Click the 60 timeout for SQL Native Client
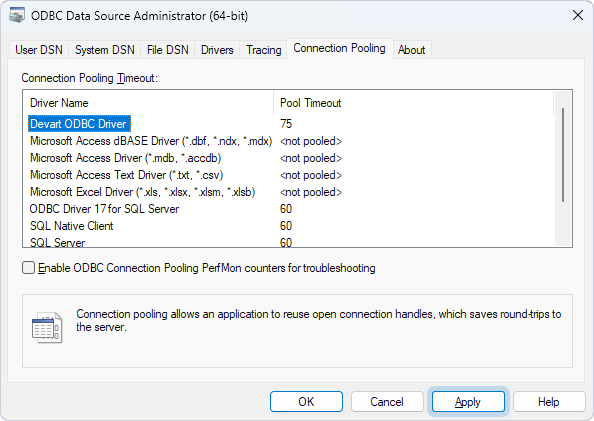594x421 pixels. pyautogui.click(x=286, y=226)
